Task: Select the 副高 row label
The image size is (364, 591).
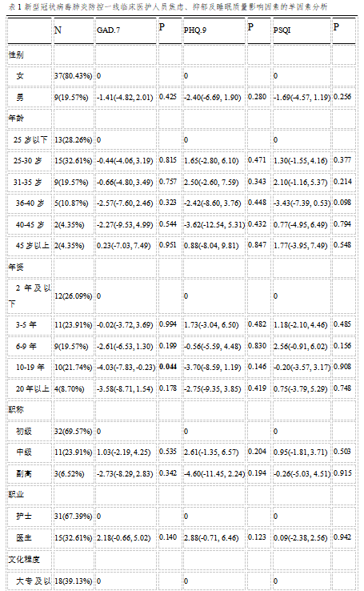Action: 24,474
